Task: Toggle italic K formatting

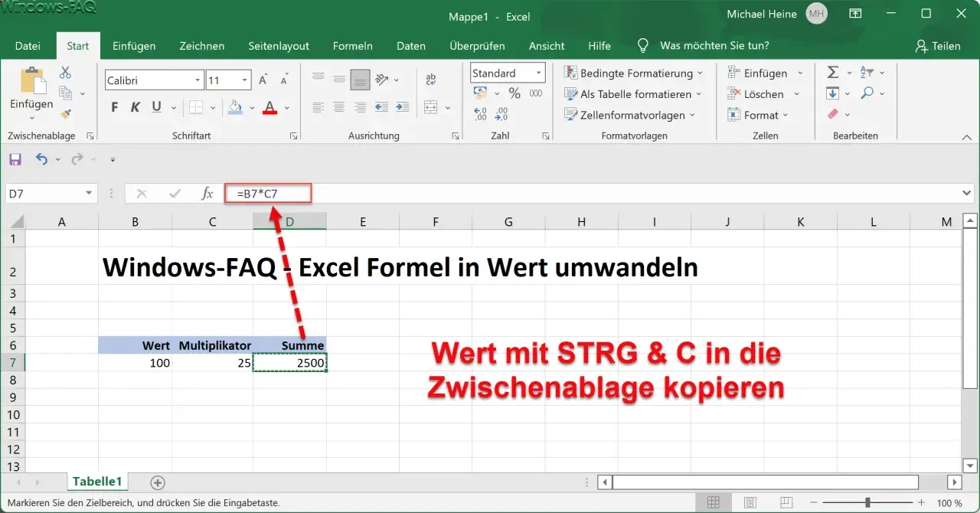Action: click(x=136, y=107)
